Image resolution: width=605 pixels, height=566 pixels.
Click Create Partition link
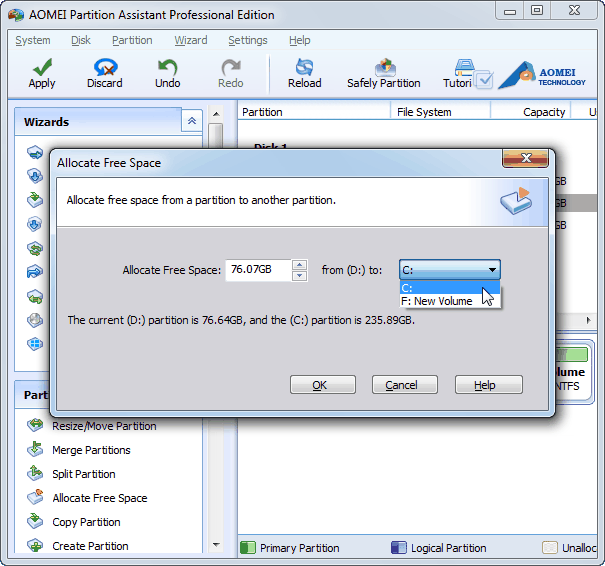pos(90,546)
